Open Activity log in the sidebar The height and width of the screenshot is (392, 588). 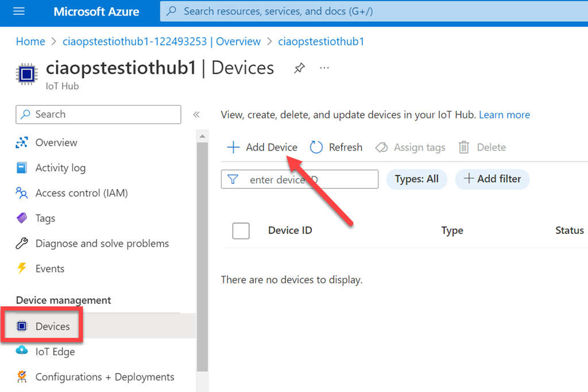60,168
